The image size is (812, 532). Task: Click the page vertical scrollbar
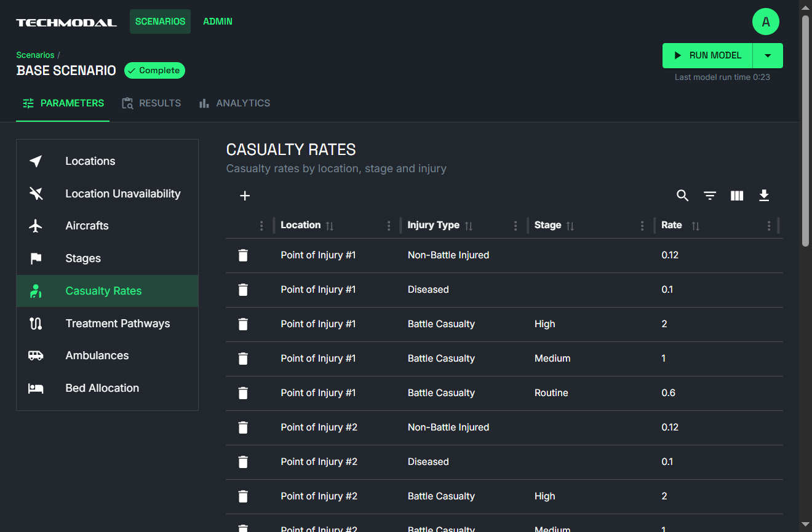pyautogui.click(x=805, y=129)
